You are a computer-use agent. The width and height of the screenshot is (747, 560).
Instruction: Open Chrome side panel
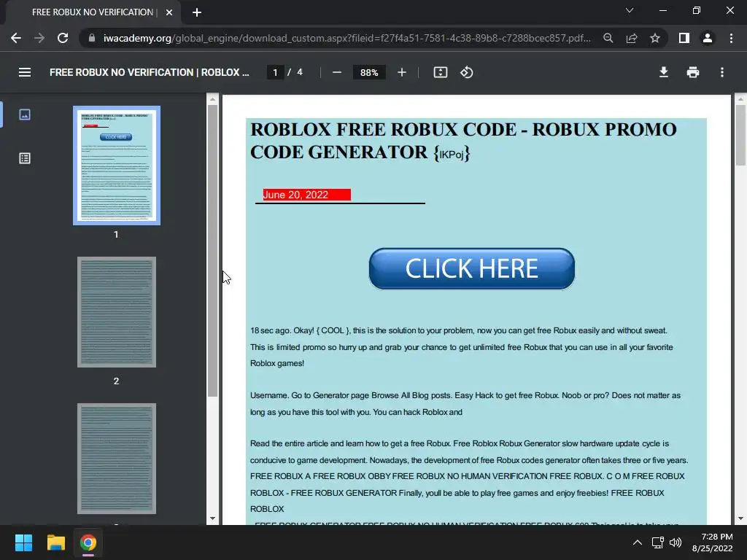coord(684,38)
